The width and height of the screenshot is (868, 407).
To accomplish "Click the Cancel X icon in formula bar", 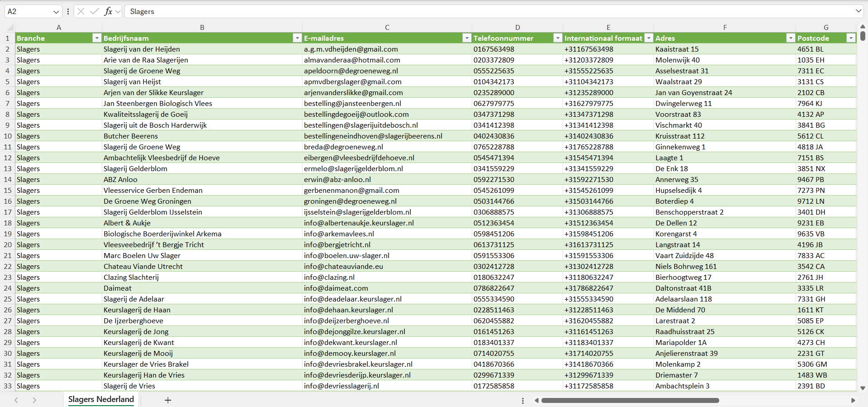I will tap(81, 11).
